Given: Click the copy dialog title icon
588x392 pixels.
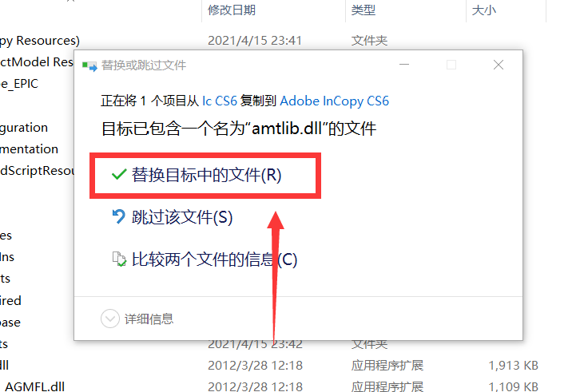Looking at the screenshot, I should pos(89,66).
